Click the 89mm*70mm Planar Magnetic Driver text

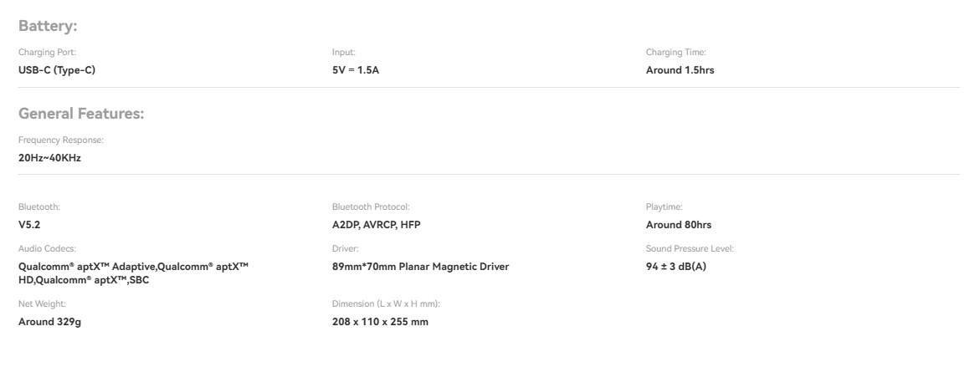tap(420, 267)
